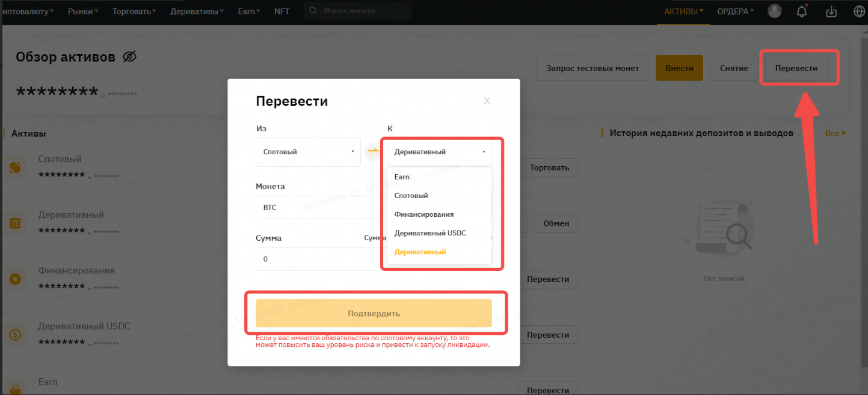
Task: Open the user profile avatar
Action: [x=775, y=11]
